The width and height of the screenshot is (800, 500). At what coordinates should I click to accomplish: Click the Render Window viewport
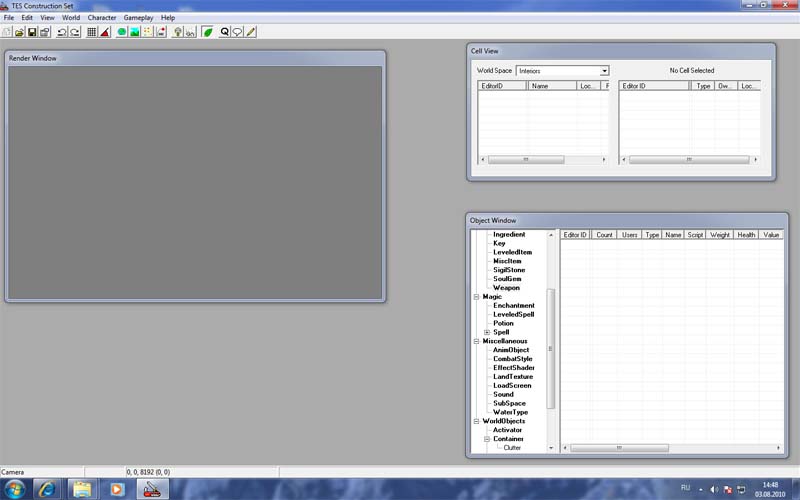(x=195, y=182)
